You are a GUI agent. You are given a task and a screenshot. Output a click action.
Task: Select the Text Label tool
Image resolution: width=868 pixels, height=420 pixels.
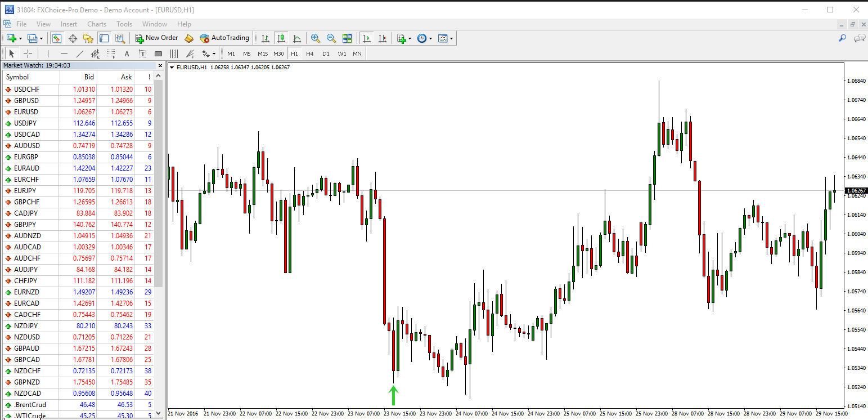point(142,53)
